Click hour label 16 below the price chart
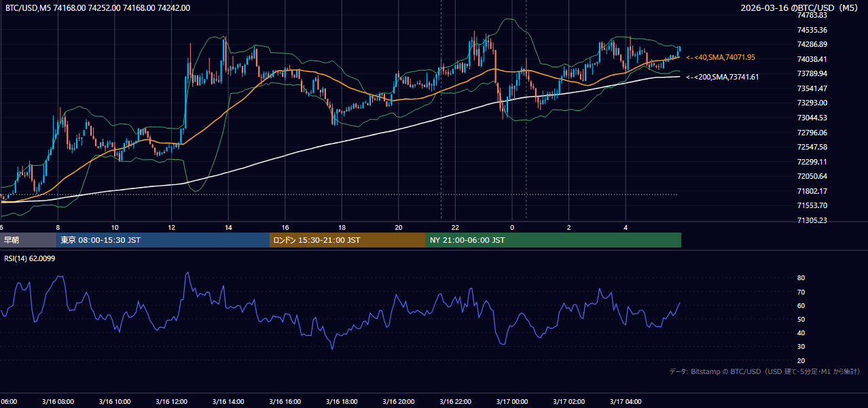This screenshot has width=868, height=408. point(285,227)
